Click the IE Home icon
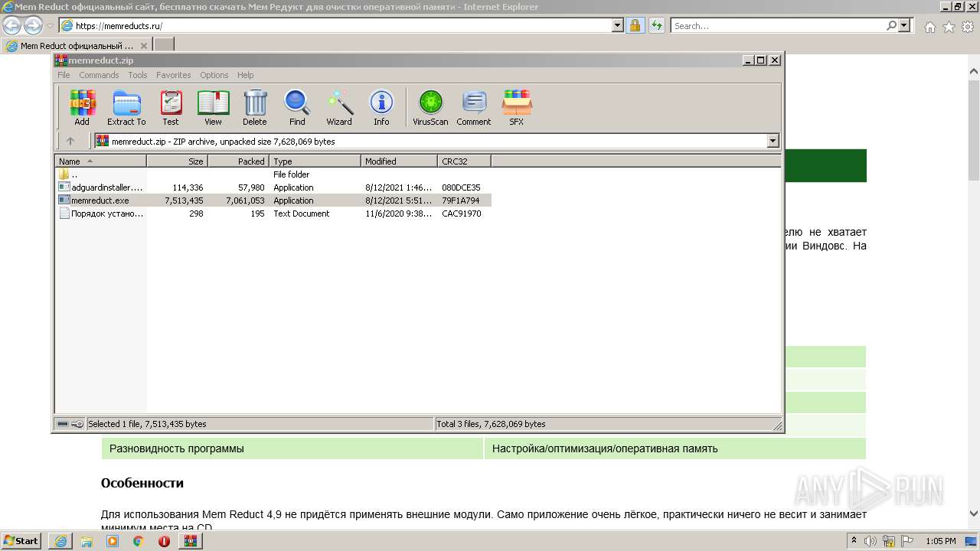This screenshot has width=980, height=551. click(x=930, y=27)
